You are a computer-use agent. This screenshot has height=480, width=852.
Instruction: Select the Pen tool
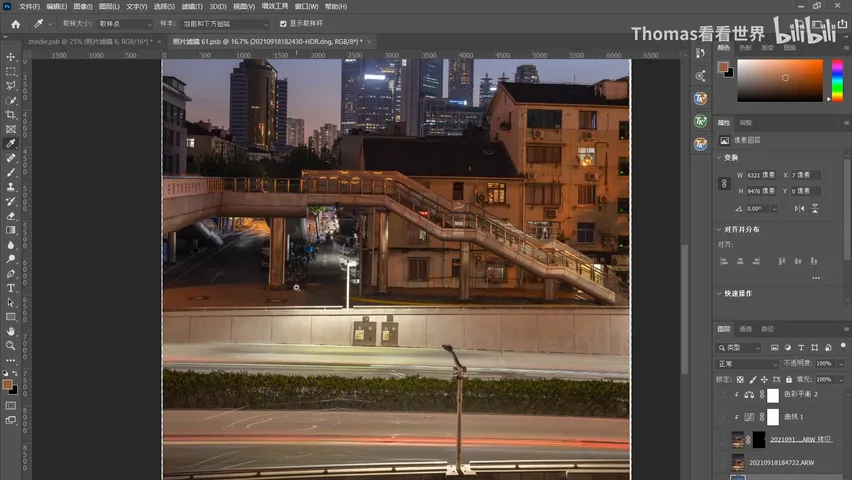[11, 273]
